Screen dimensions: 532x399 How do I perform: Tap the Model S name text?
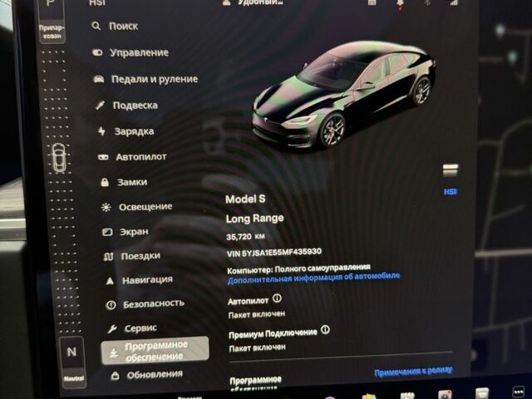click(245, 199)
